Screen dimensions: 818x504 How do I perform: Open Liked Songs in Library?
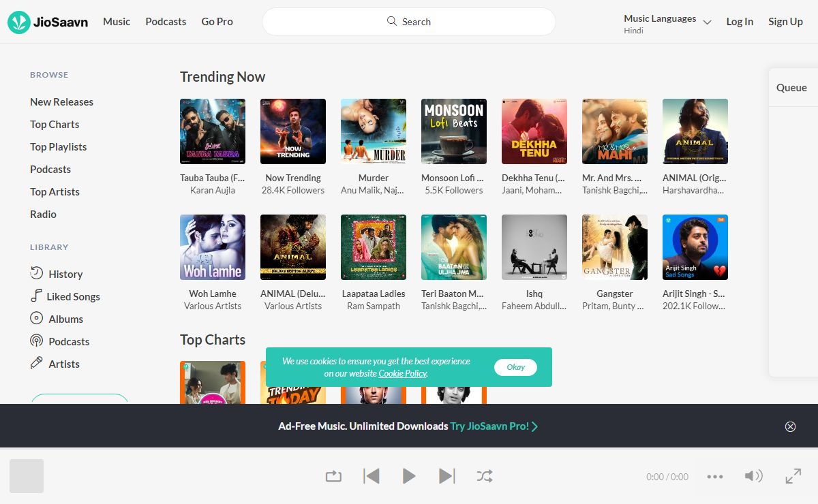pos(73,296)
